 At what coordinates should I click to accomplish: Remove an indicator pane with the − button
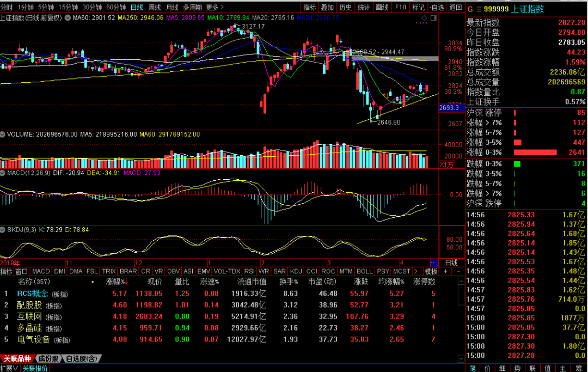tap(458, 271)
